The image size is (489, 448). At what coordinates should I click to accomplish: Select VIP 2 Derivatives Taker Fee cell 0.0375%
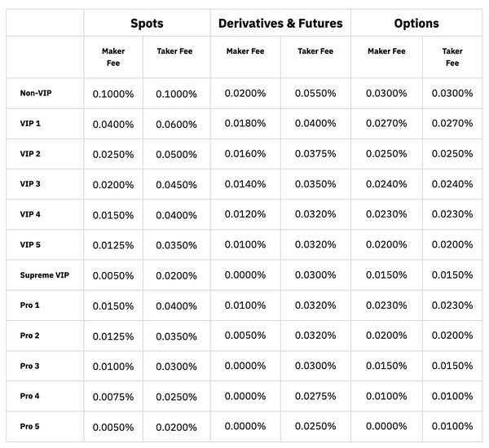(x=316, y=154)
